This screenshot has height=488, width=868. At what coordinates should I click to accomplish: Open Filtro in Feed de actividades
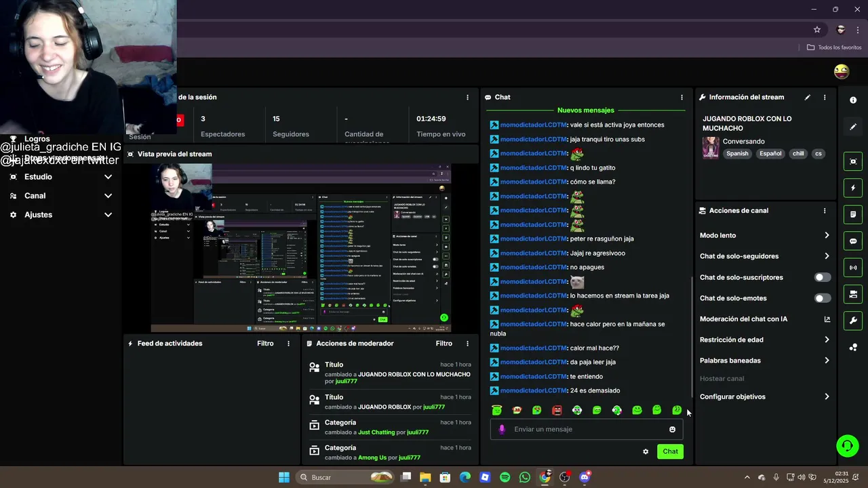coord(265,344)
